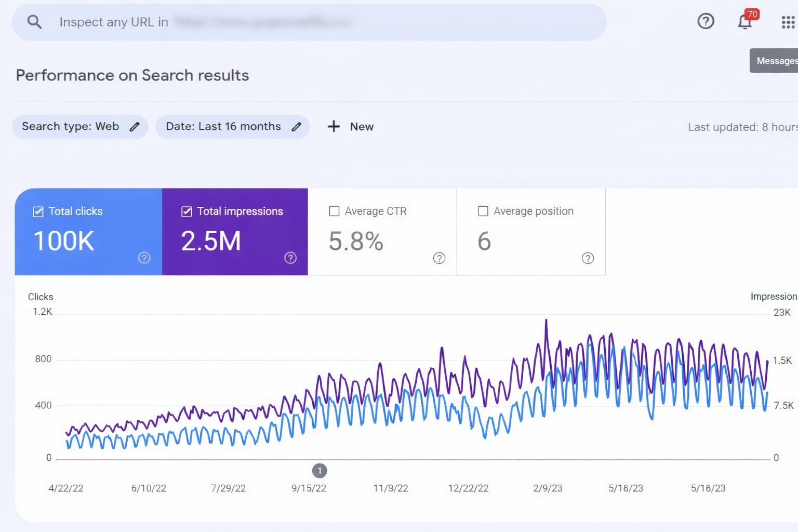Uncheck the Total clicks checkbox

pyautogui.click(x=38, y=211)
